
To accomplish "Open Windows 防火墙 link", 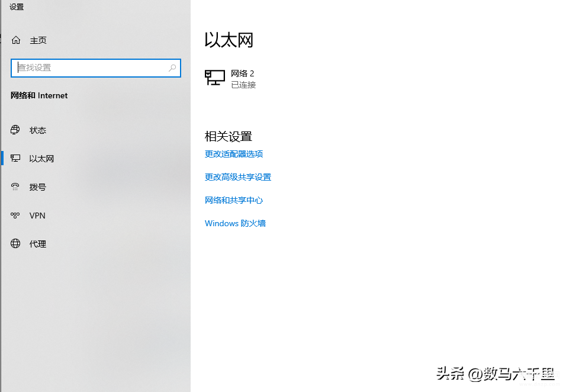I will (235, 223).
